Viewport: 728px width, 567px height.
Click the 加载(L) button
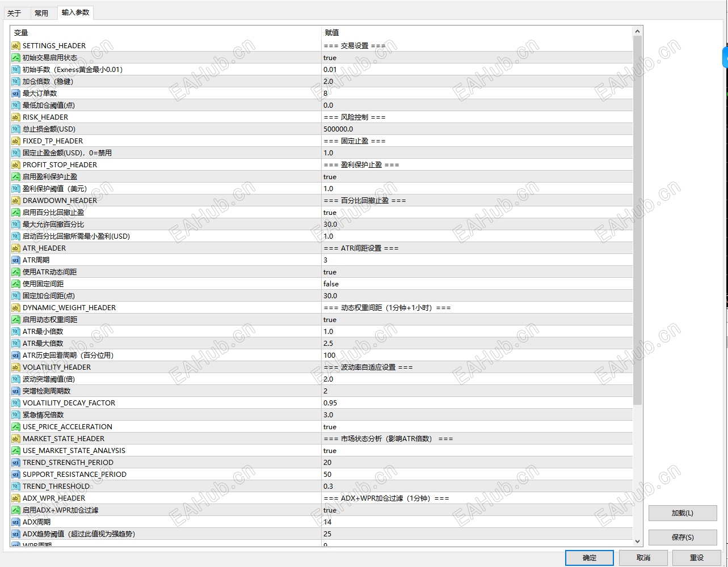pos(683,513)
